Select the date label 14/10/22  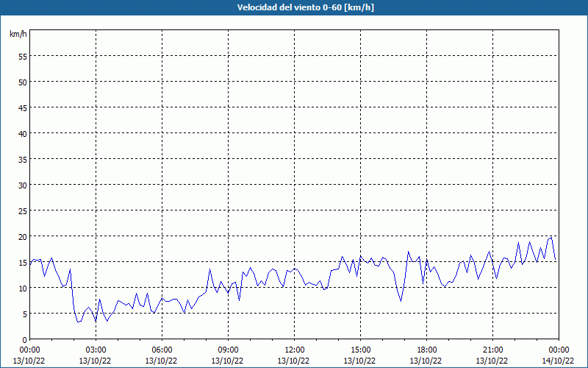point(558,361)
